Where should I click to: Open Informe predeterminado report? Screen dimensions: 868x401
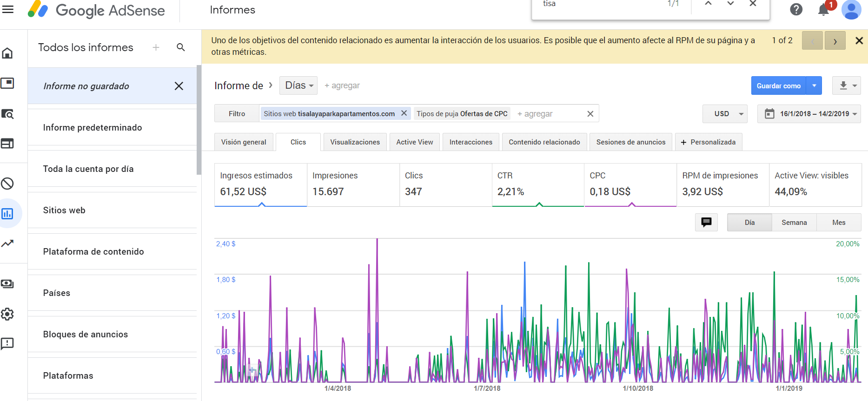113,127
